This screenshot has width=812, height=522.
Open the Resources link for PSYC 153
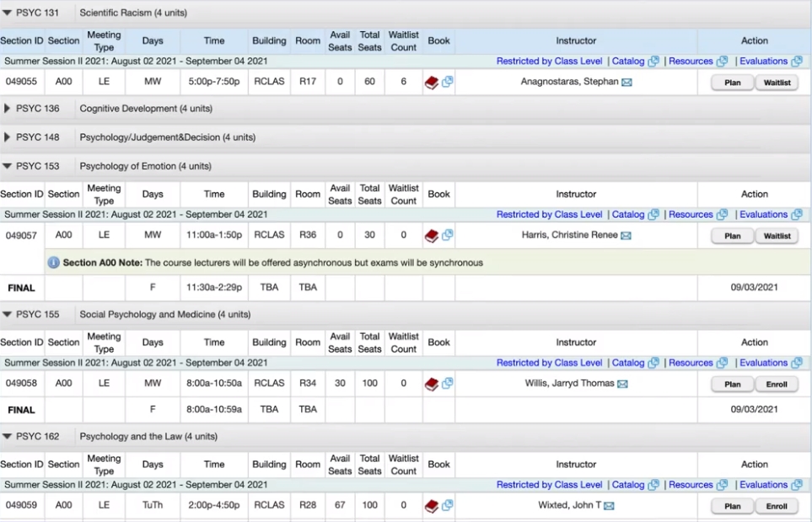691,214
